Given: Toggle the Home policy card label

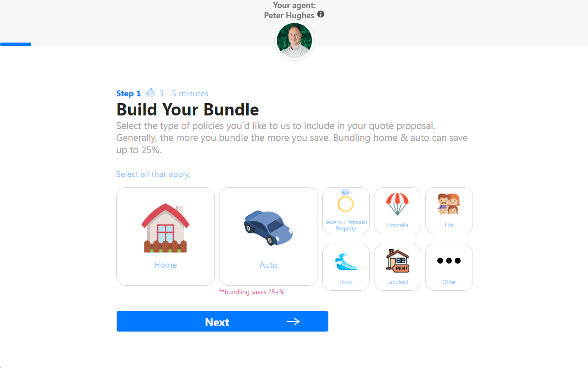Looking at the screenshot, I should click(166, 265).
